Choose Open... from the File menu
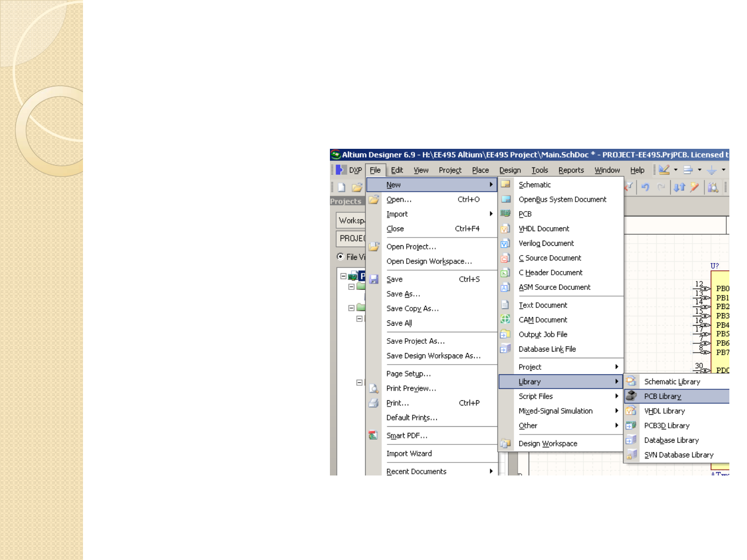The height and width of the screenshot is (560, 747). click(x=432, y=200)
